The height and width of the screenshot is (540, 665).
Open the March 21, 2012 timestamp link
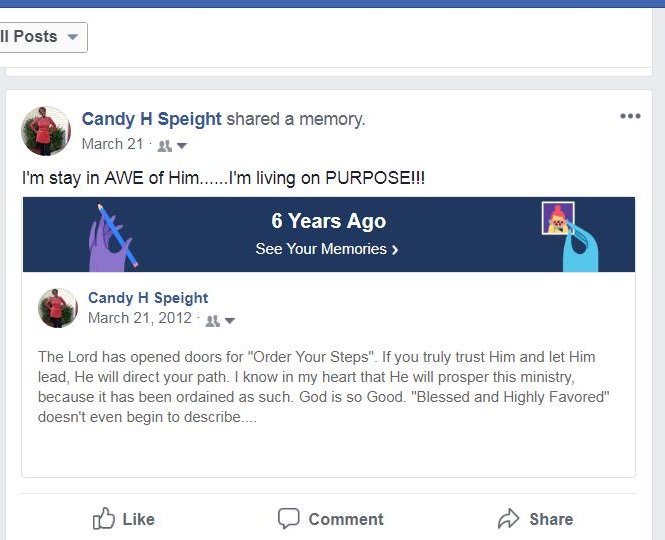coord(141,318)
